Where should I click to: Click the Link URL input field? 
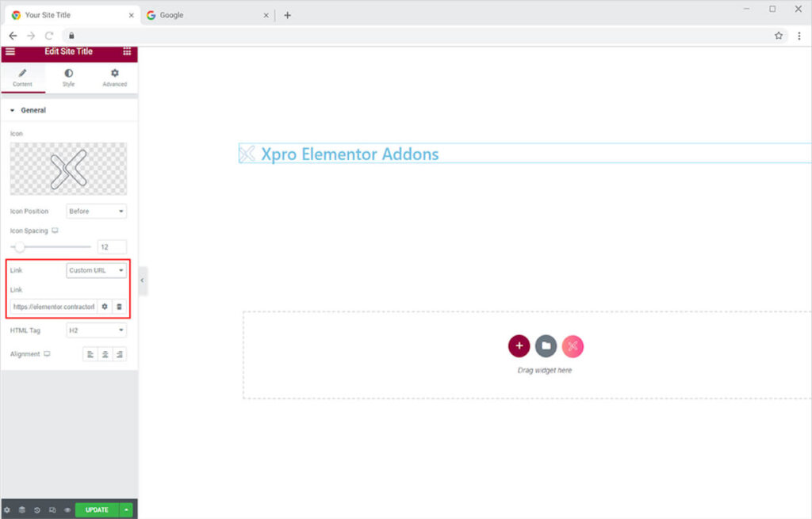coord(54,307)
